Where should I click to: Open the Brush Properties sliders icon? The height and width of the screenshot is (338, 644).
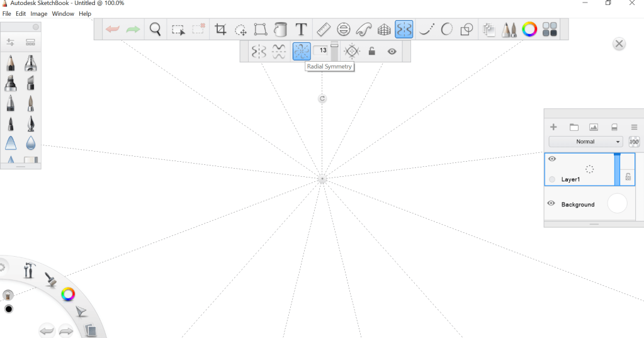pos(11,43)
